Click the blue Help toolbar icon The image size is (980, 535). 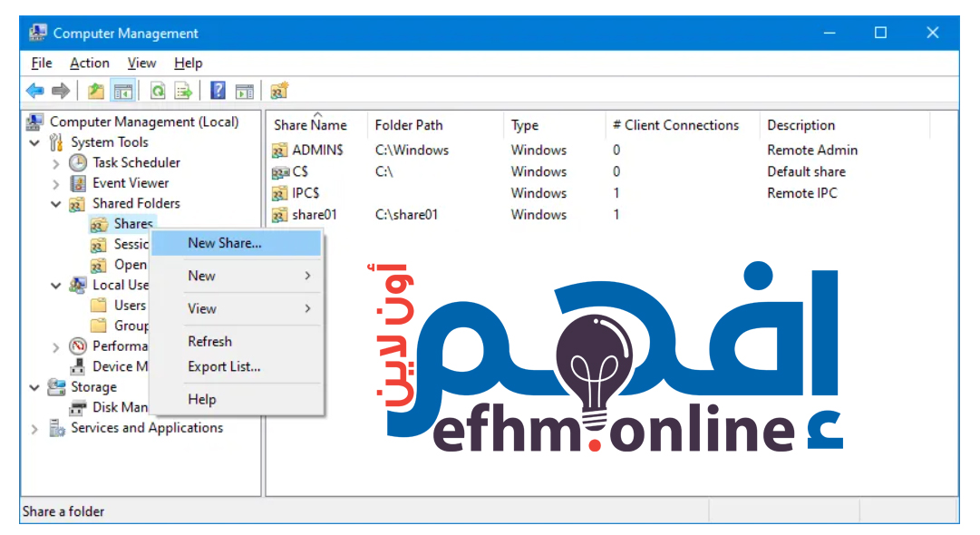click(x=218, y=92)
